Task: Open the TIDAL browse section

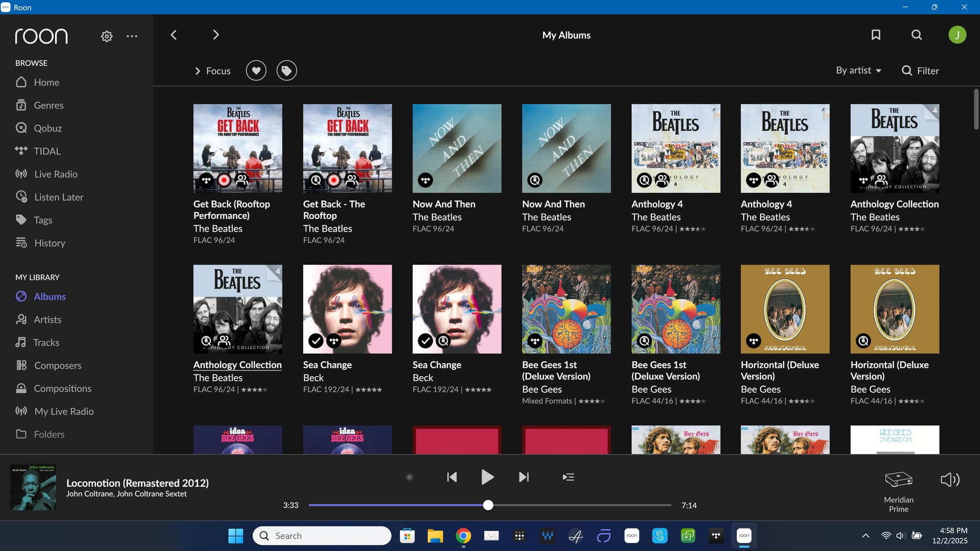Action: point(47,151)
